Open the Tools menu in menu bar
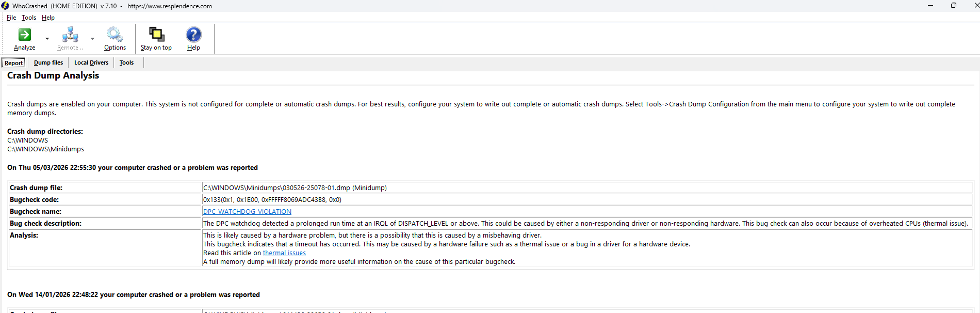Screen dimensions: 980x313 pos(29,18)
